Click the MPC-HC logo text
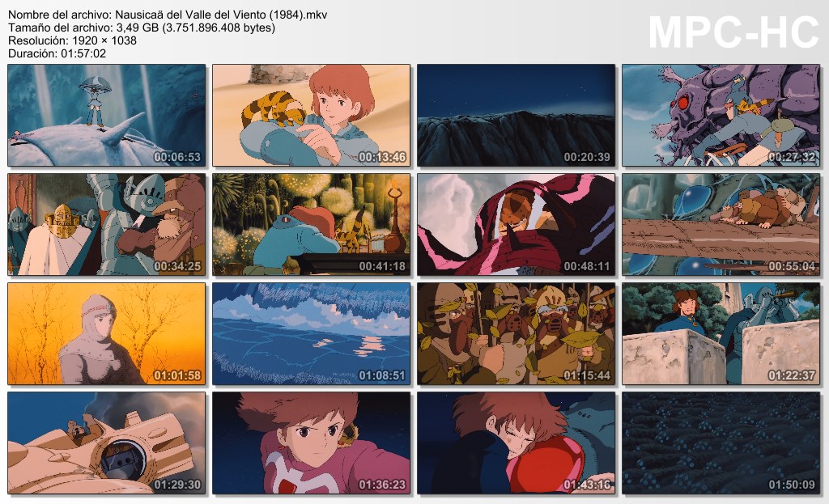 click(733, 32)
